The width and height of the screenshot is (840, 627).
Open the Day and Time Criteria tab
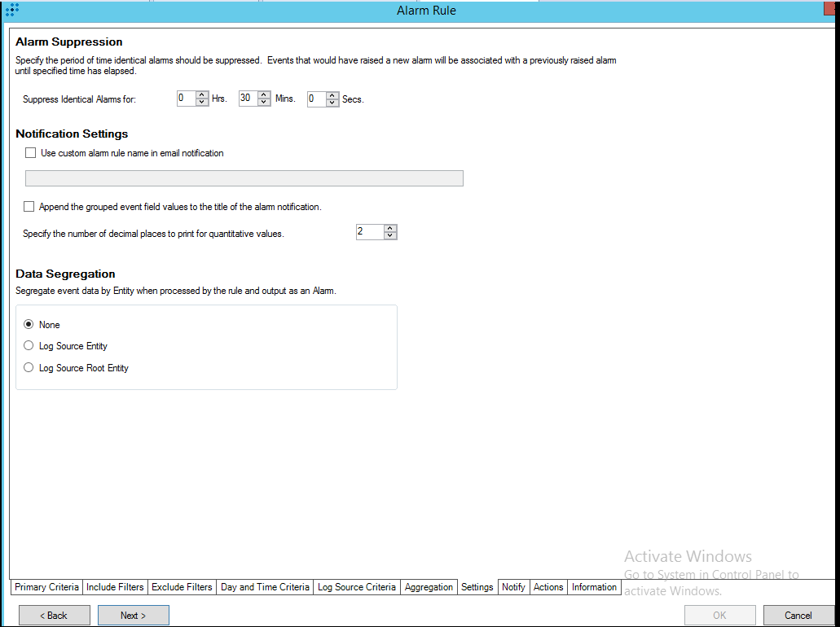point(264,587)
